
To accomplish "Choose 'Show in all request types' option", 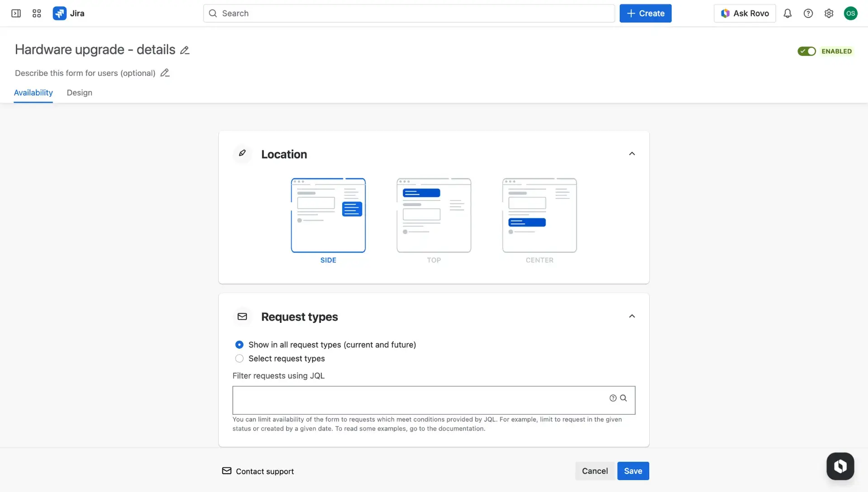I will 239,344.
